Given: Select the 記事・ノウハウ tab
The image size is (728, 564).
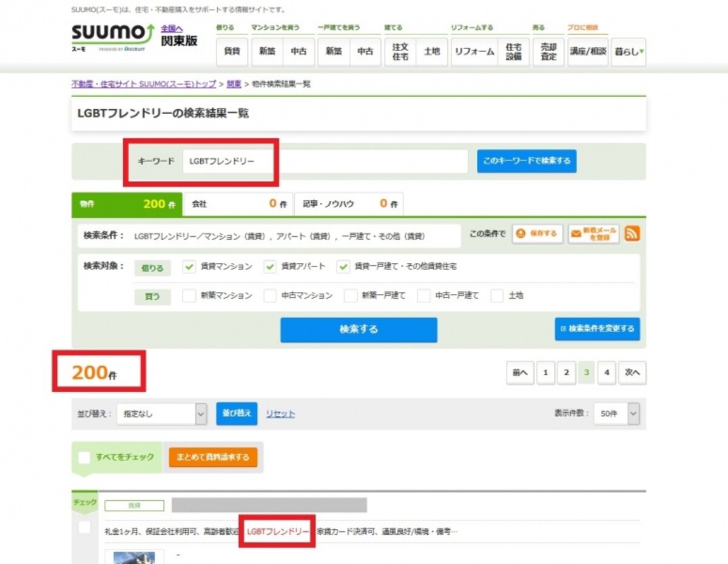Looking at the screenshot, I should 349,204.
